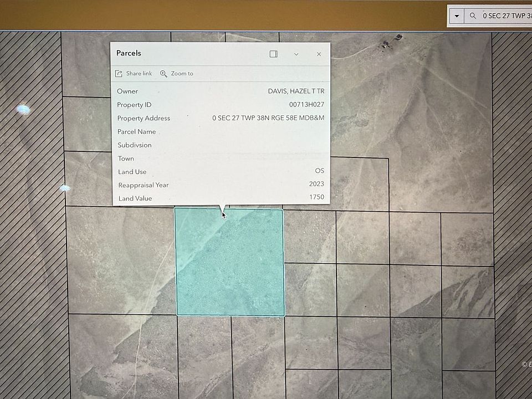Click the Zoom to magnifier icon
The width and height of the screenshot is (532, 399).
[163, 73]
